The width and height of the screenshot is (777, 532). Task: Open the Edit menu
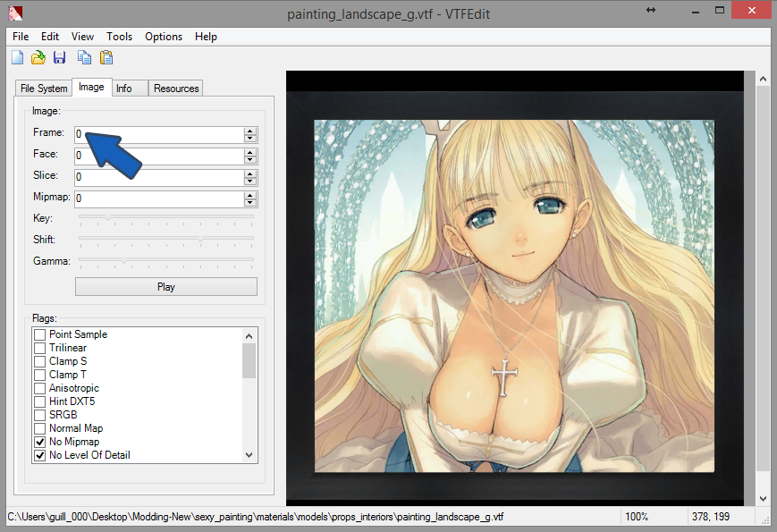[x=49, y=37]
